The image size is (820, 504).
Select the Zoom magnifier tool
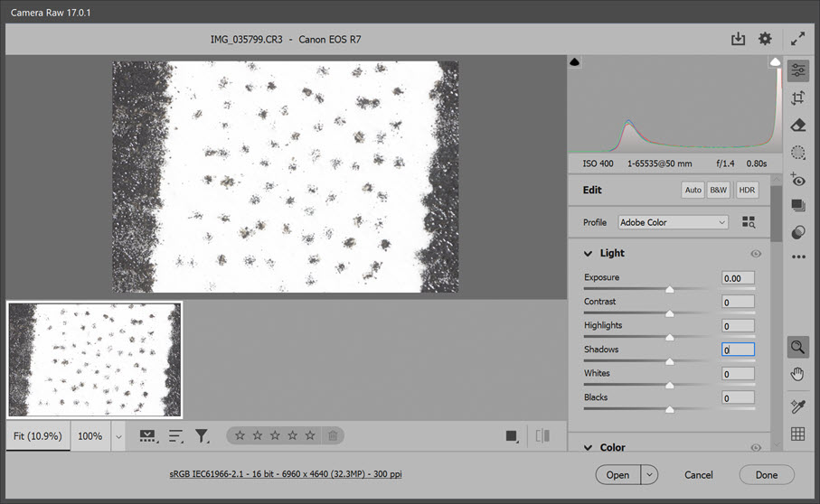[x=798, y=347]
